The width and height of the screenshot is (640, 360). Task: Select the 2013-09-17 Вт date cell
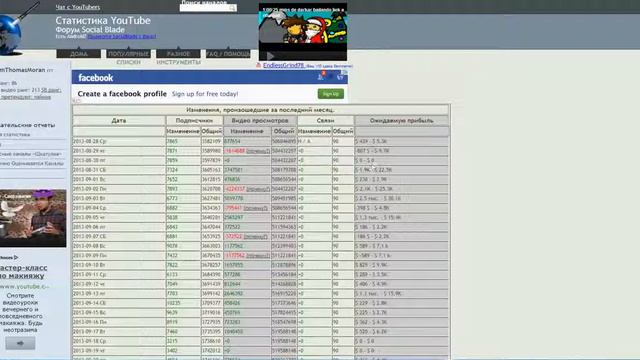[x=119, y=332]
